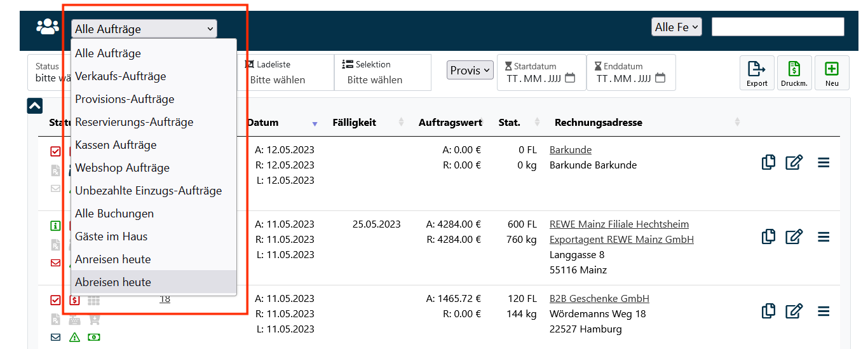Sort table by Datum column
Image resolution: width=868 pixels, height=349 pixels.
[x=262, y=123]
